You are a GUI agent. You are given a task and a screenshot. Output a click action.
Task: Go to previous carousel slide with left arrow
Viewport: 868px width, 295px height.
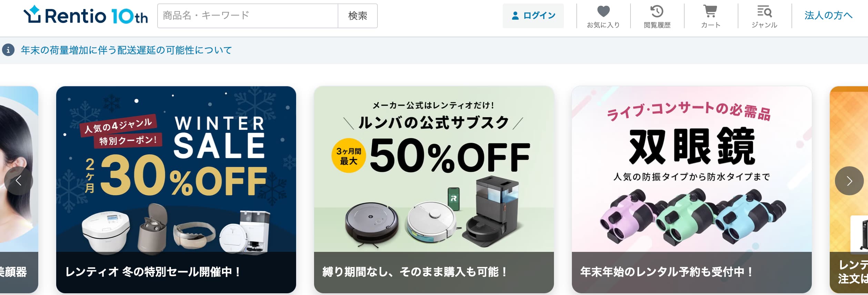[19, 181]
